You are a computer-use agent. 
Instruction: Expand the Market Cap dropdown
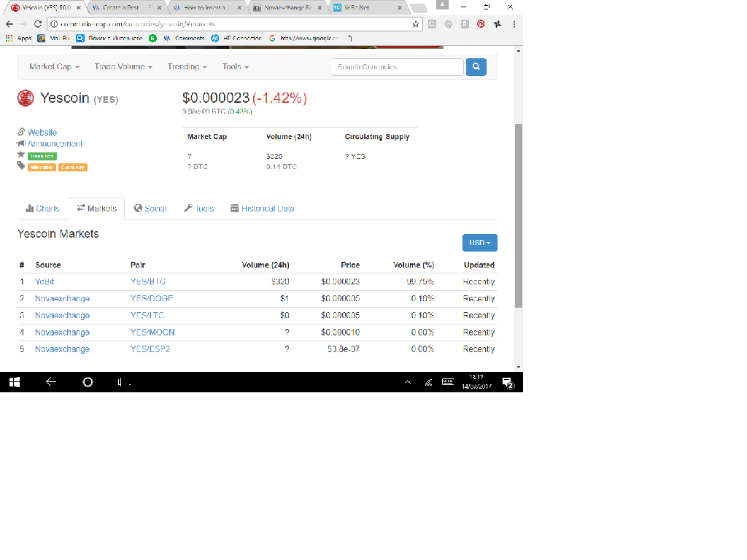pos(54,66)
